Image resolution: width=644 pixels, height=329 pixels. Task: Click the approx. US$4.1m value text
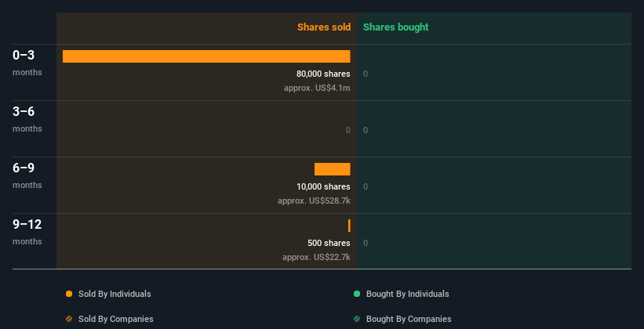(x=317, y=88)
